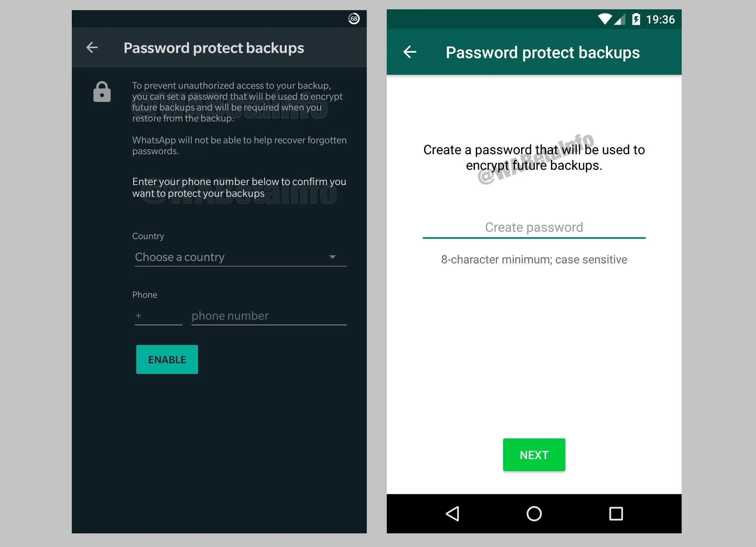Open the Choose a country dropdown
This screenshot has width=756, height=547.
pos(241,257)
